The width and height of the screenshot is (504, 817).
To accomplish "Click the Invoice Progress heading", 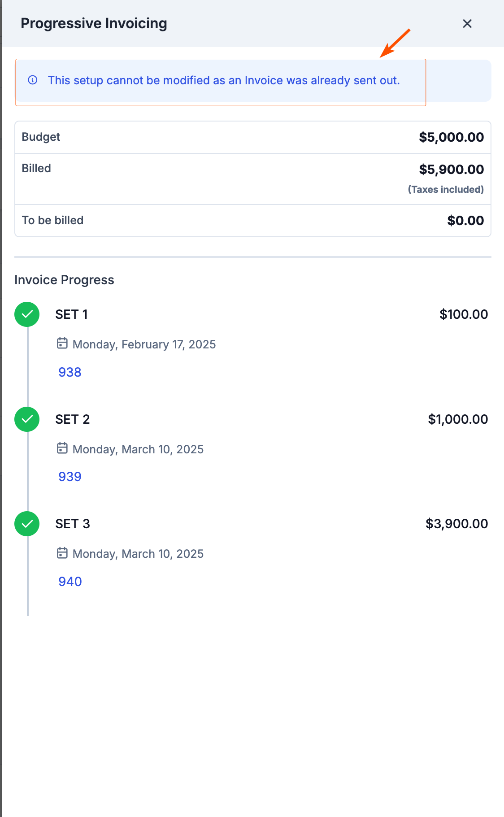I will [64, 280].
